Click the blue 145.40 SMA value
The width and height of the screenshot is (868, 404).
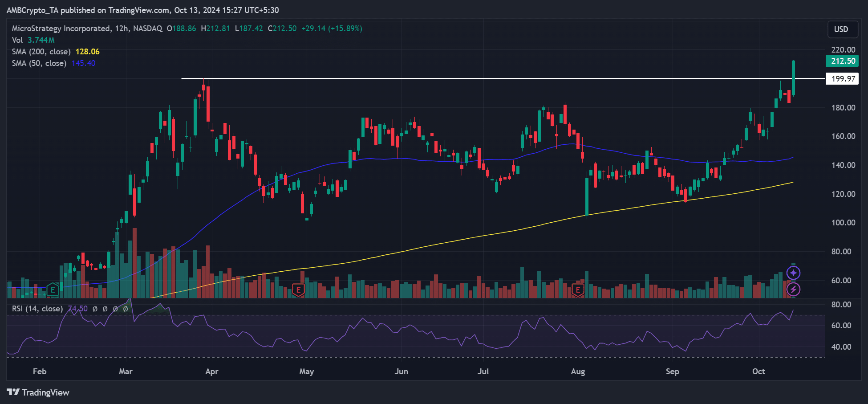click(x=84, y=63)
